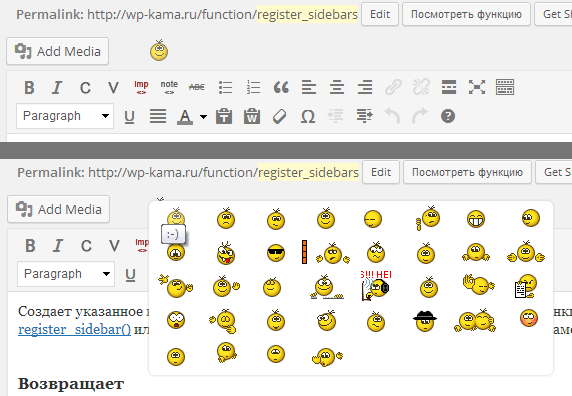Open the editor help question mark
This screenshot has height=396, width=572.
click(448, 116)
